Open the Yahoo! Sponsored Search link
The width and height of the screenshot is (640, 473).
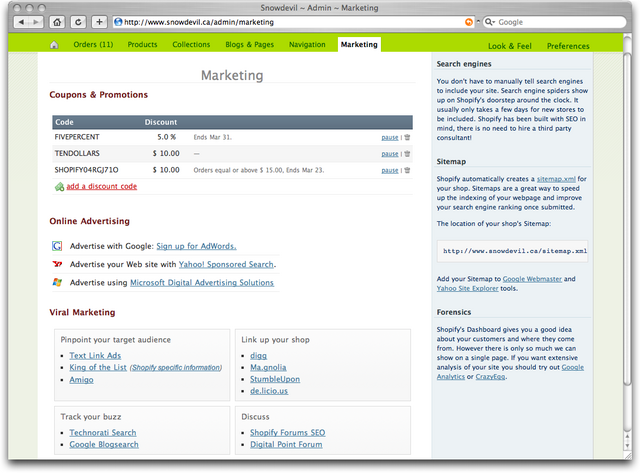click(226, 264)
